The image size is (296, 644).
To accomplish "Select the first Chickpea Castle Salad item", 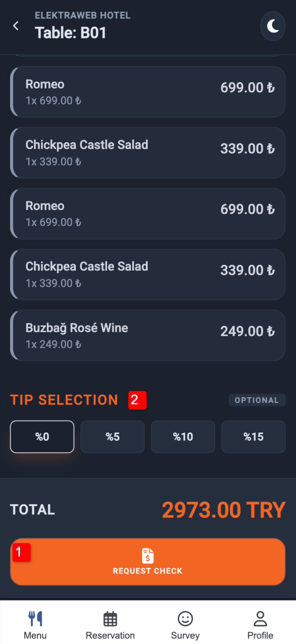I will point(148,153).
